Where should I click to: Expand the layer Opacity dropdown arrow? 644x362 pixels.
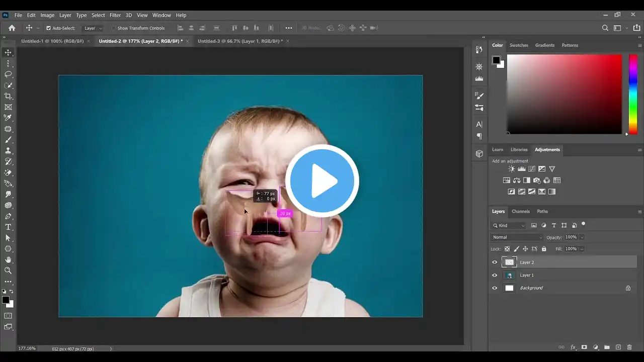[582, 237]
